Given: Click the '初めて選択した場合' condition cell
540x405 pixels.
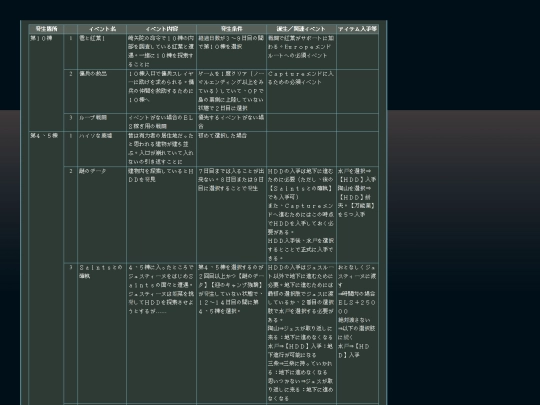Looking at the screenshot, I should pos(231,148).
